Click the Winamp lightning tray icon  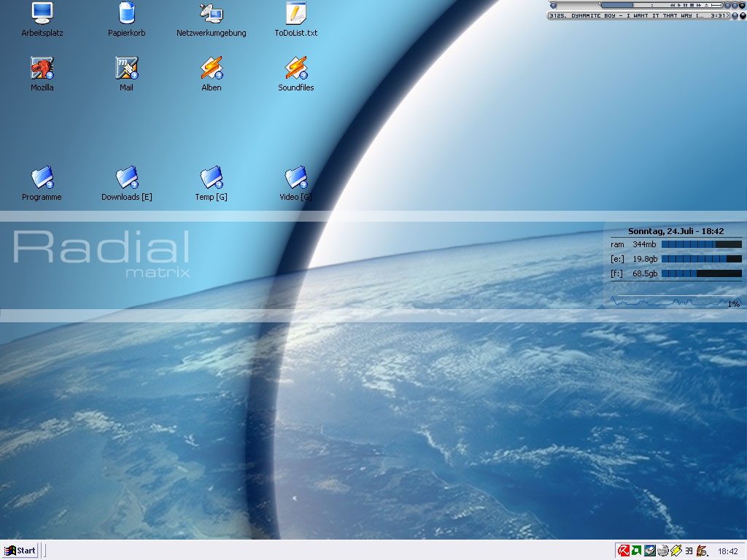(x=676, y=551)
